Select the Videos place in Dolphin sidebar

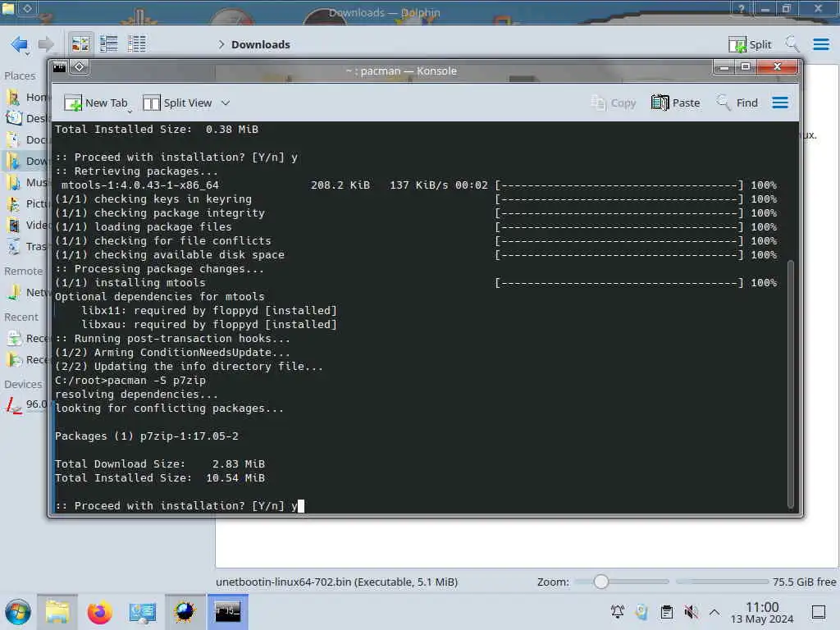[x=28, y=225]
